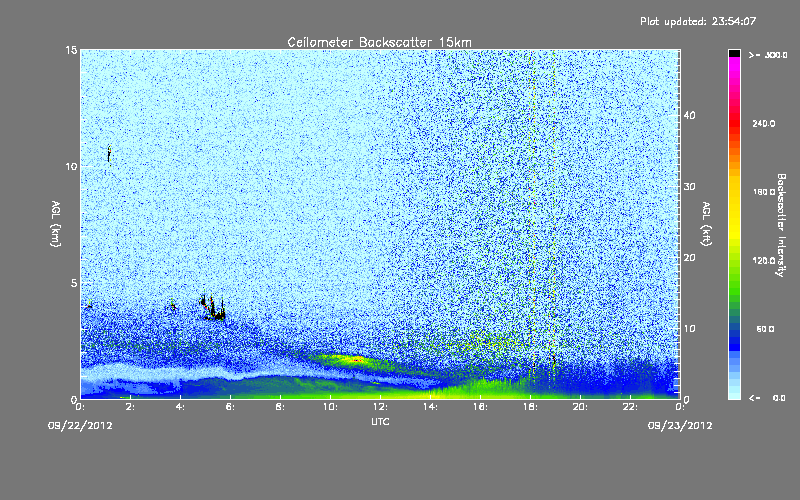This screenshot has height=500, width=800.
Task: Click the "Plot updated: 23:54:07" timestamp
Action: point(698,21)
